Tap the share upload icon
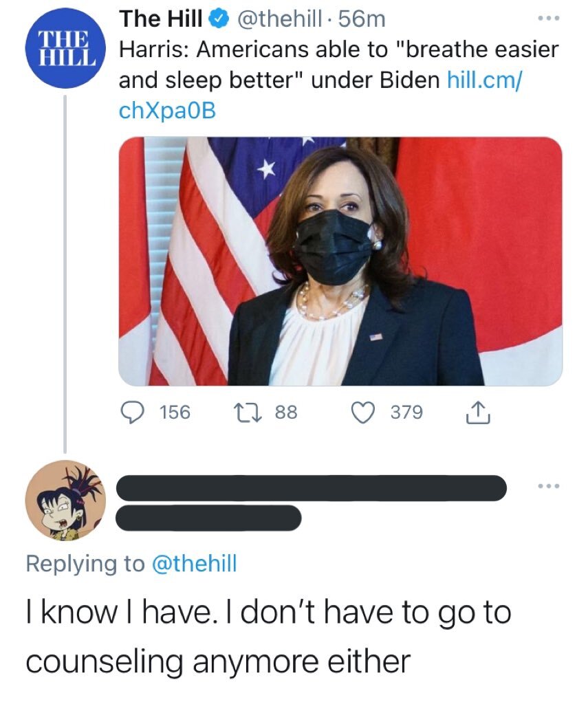 click(477, 412)
